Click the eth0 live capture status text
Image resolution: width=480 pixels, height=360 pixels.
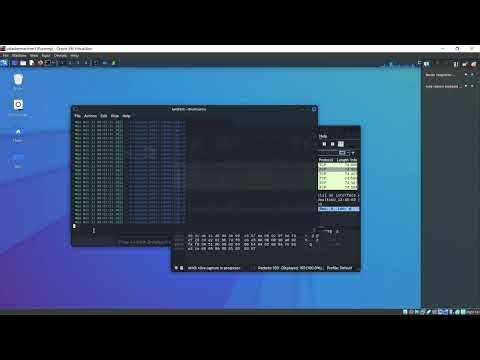(214, 268)
